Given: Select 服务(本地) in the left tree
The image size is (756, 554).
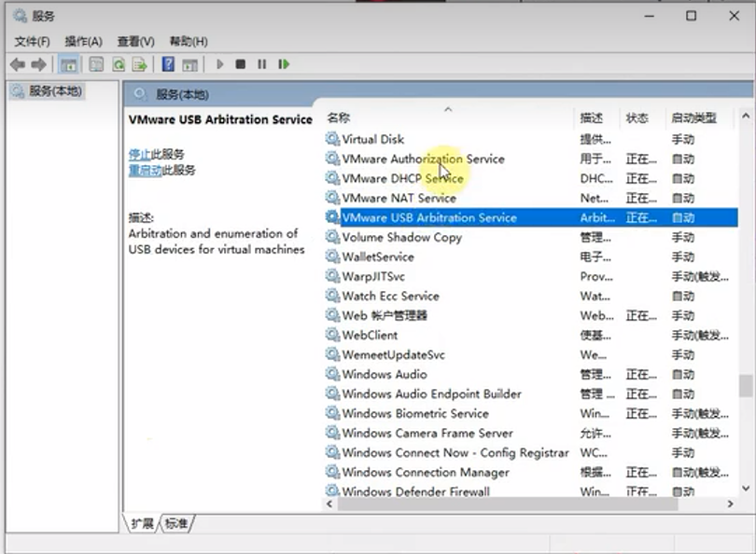Looking at the screenshot, I should click(x=48, y=91).
